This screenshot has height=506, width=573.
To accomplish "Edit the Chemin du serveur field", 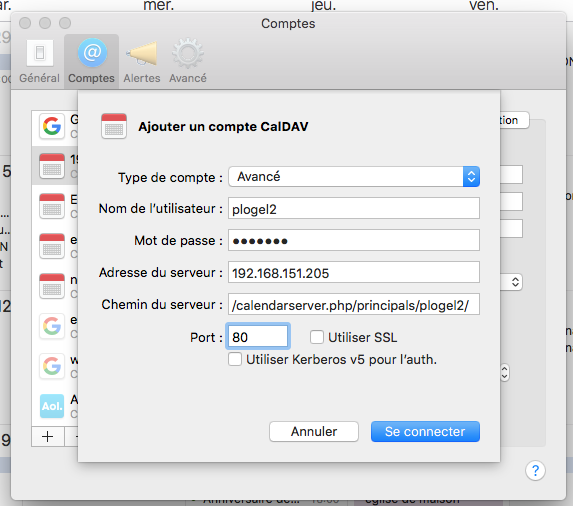I will (x=354, y=304).
